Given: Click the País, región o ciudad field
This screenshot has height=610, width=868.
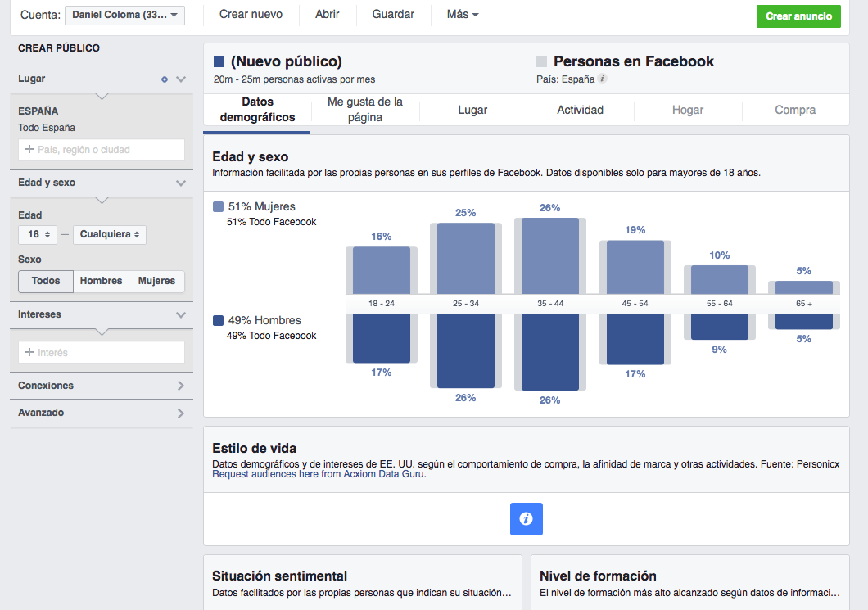Looking at the screenshot, I should (x=102, y=150).
